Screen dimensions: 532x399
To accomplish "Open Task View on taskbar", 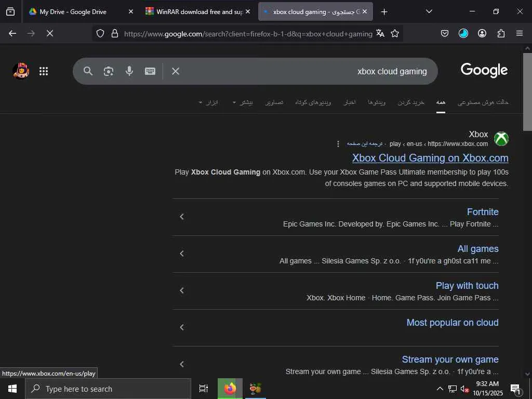I will point(204,389).
